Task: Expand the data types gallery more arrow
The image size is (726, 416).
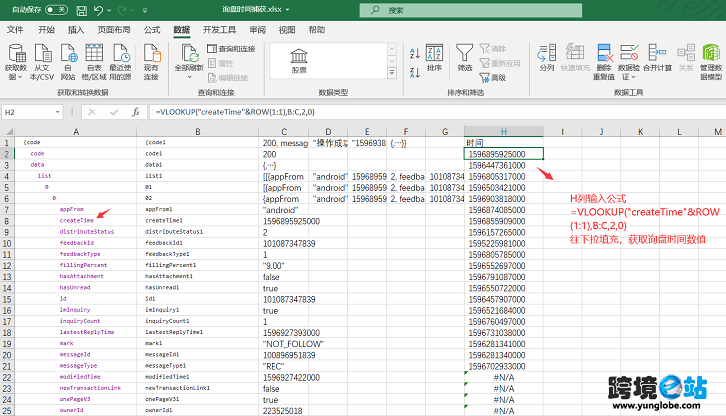Action: pyautogui.click(x=392, y=73)
